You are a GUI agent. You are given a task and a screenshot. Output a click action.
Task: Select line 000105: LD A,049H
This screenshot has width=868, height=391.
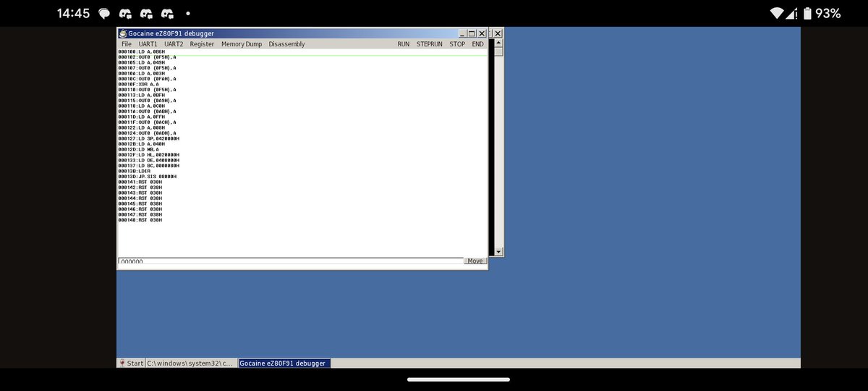point(142,62)
